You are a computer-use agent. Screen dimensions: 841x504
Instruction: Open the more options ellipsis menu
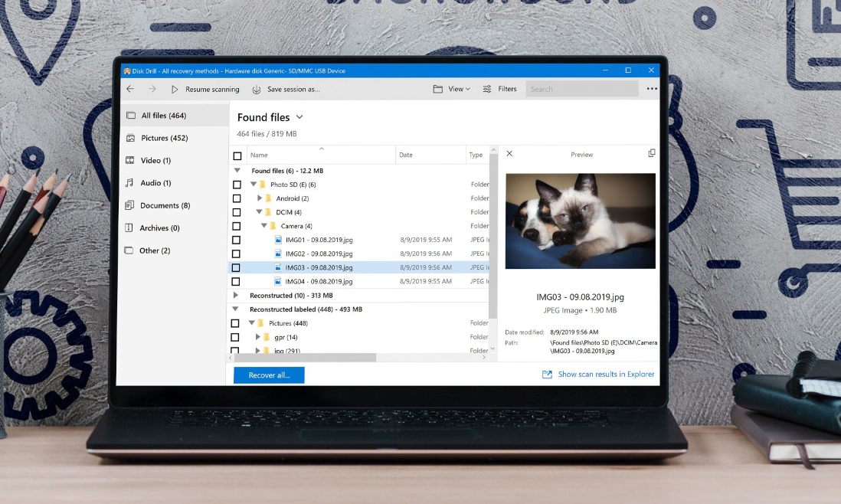point(652,89)
